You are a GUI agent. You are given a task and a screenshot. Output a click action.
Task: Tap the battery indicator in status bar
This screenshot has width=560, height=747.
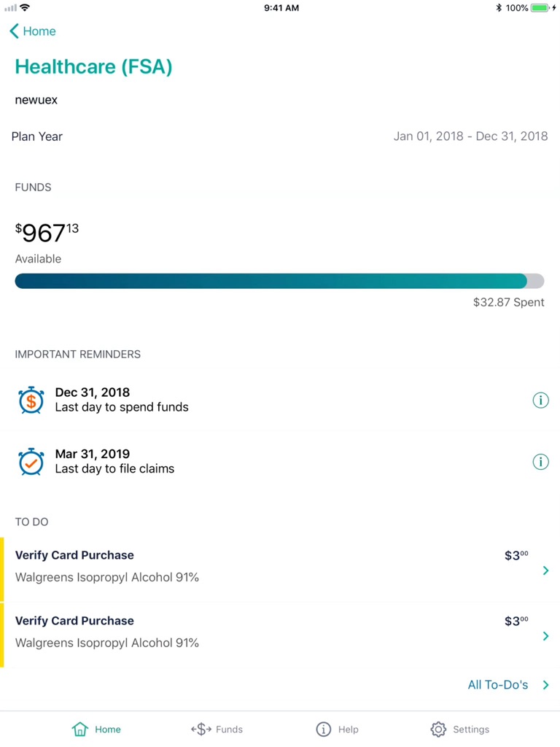tap(540, 8)
